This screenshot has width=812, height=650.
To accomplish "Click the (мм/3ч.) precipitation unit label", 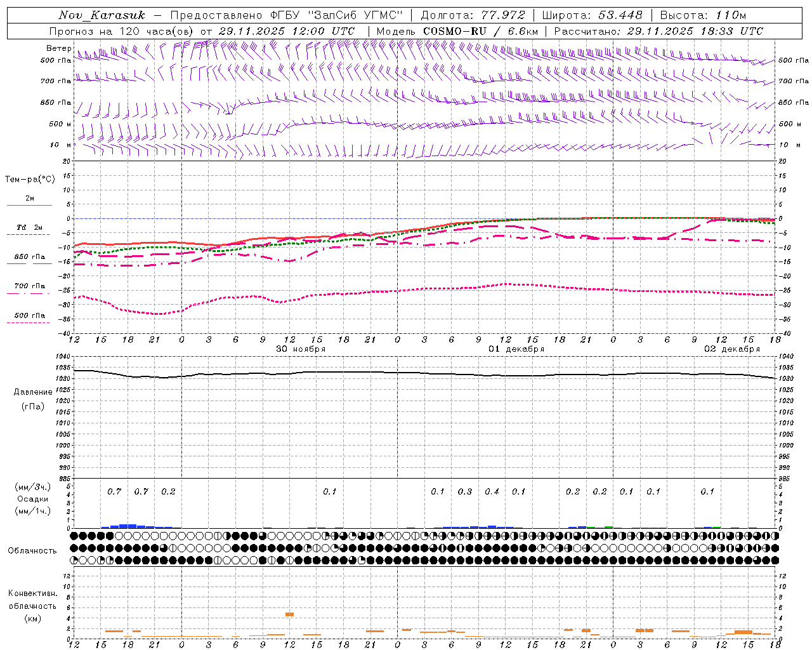I will tap(33, 487).
